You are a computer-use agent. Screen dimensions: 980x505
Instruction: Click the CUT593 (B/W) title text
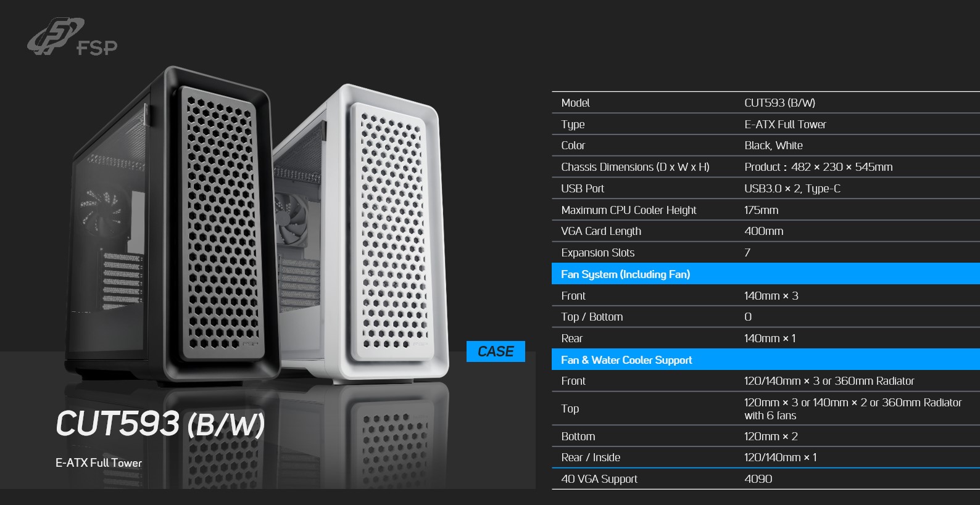pyautogui.click(x=160, y=424)
